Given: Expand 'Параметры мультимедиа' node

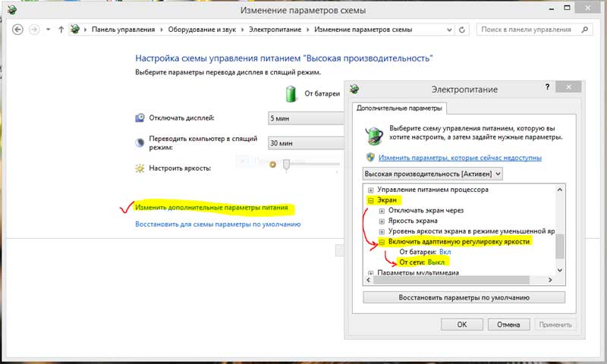Looking at the screenshot, I should pyautogui.click(x=370, y=273).
